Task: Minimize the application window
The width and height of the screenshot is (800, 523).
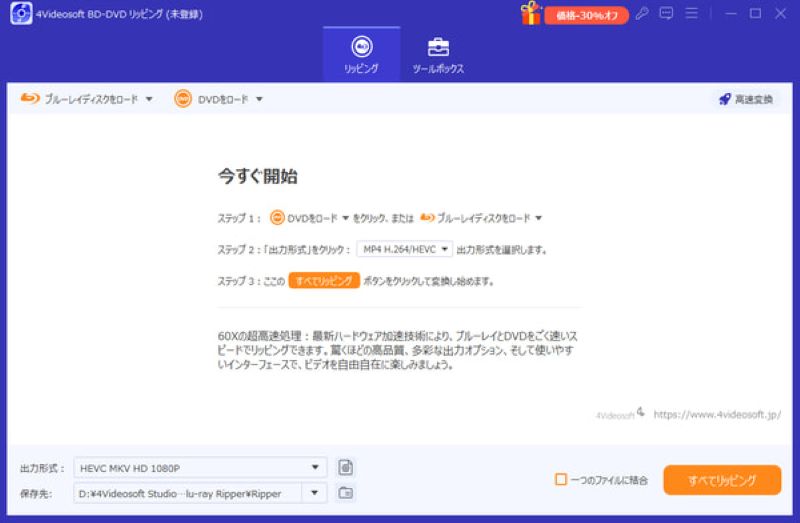Action: tap(731, 14)
